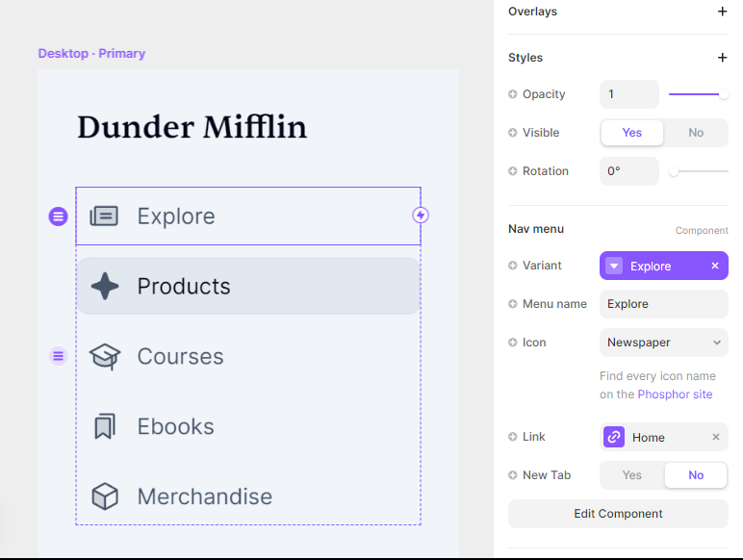Click the newspaper icon in Explore row
This screenshot has width=743, height=560.
click(x=104, y=216)
